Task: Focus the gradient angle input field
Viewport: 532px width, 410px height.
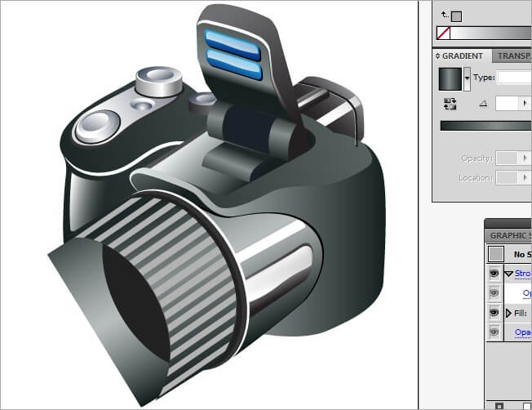Action: point(508,103)
